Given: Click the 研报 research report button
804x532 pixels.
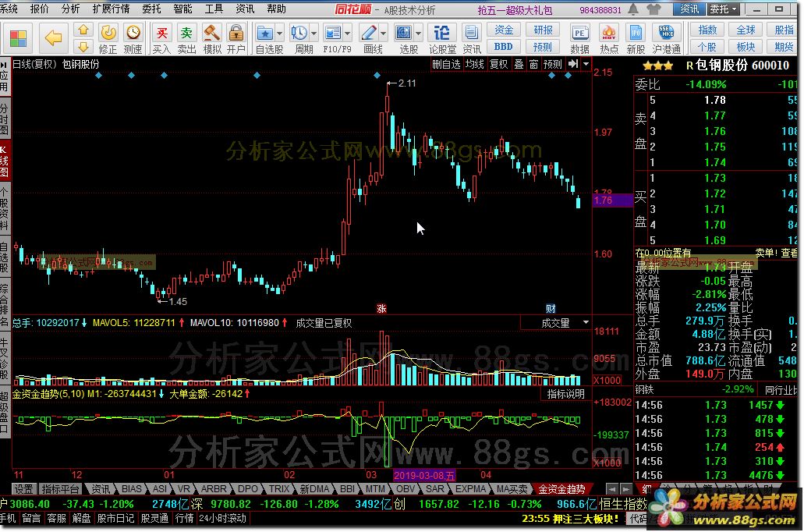Looking at the screenshot, I should coord(543,30).
